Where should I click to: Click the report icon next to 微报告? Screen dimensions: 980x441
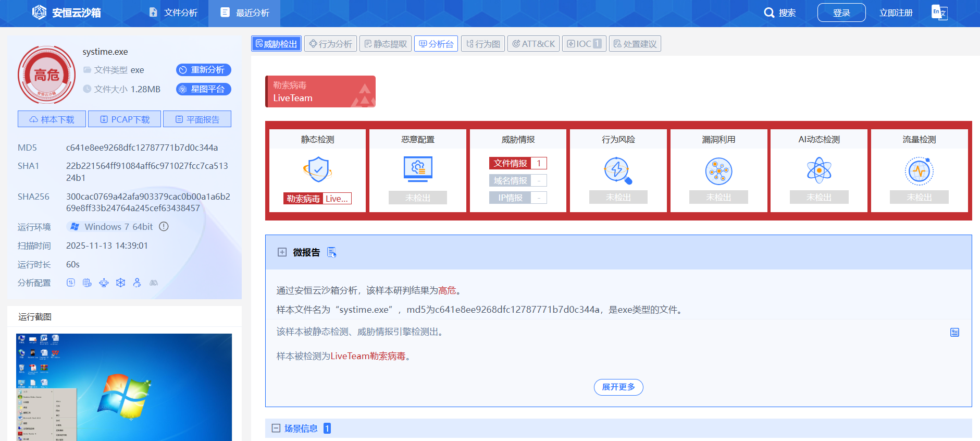coord(331,252)
